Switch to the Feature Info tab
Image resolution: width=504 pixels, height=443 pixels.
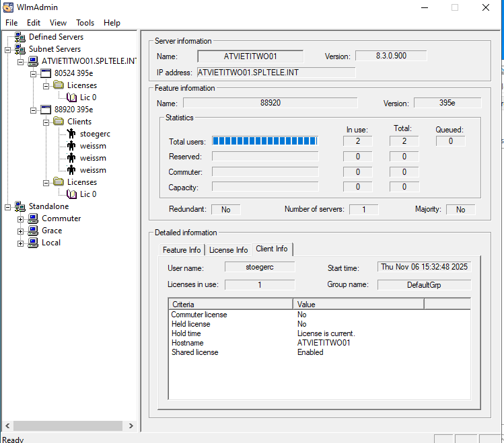point(182,250)
